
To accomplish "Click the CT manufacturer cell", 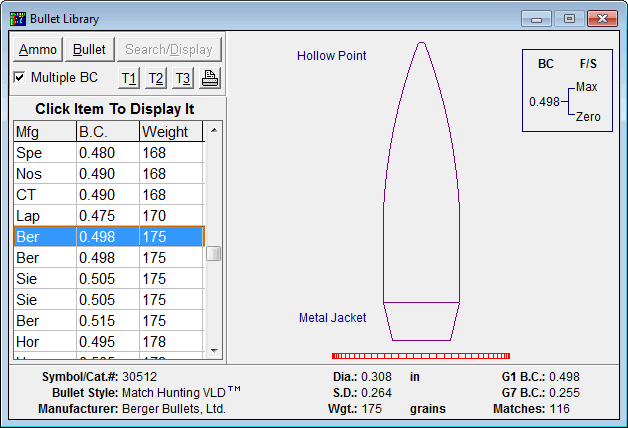I will click(45, 195).
